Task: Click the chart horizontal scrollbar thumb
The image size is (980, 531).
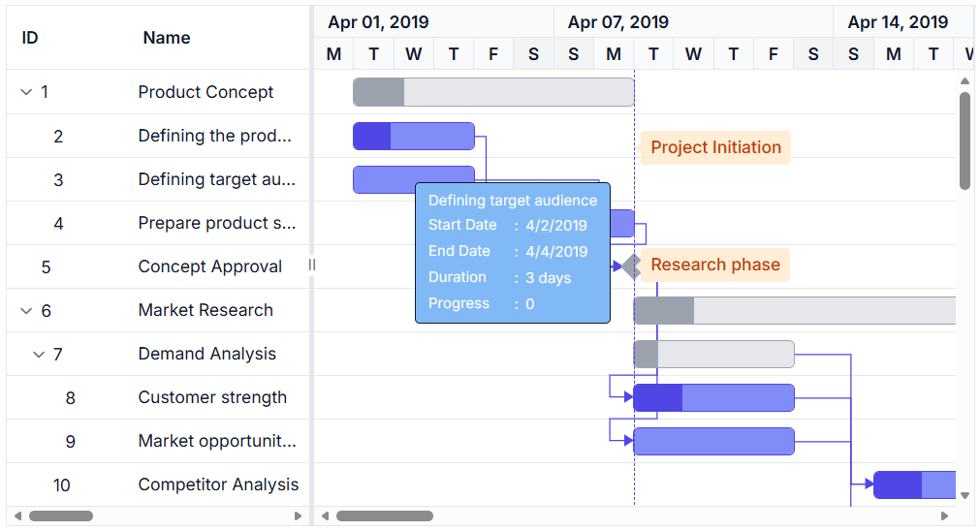Action: tap(385, 516)
